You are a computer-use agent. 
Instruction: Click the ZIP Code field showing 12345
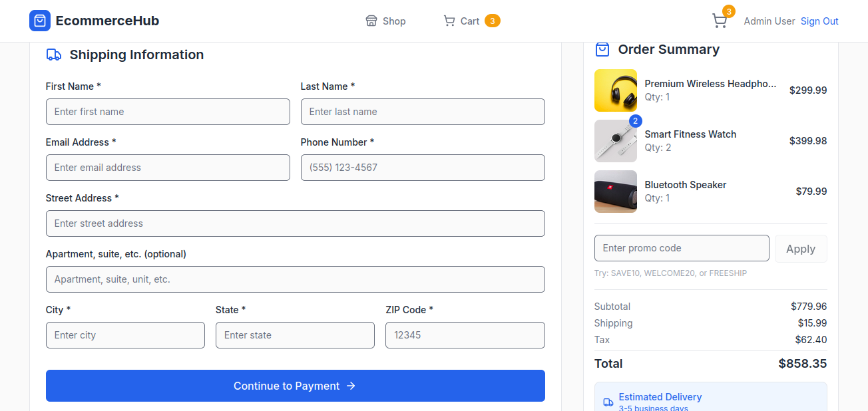pos(465,335)
